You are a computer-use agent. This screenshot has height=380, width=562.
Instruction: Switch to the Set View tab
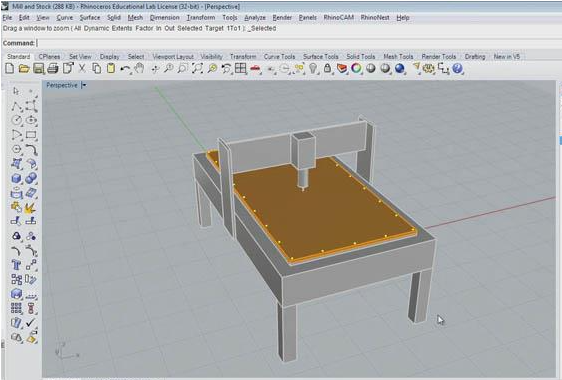tap(80, 57)
